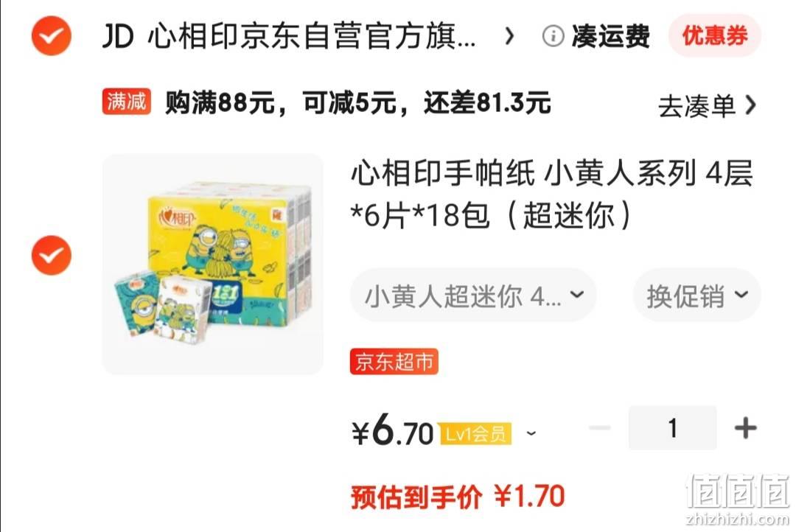Tap the 京东超市 badge

(394, 362)
